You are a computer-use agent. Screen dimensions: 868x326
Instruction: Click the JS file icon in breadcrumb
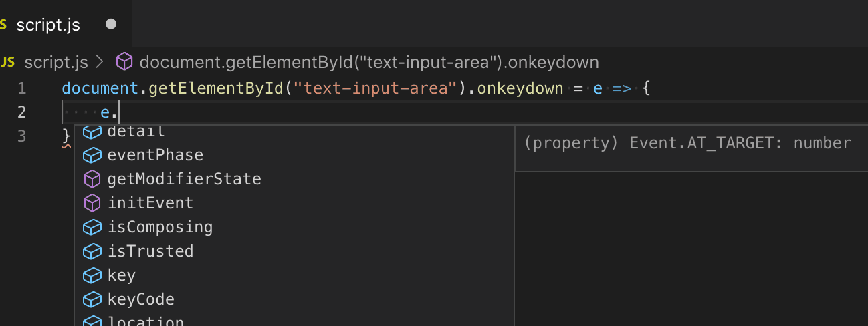[x=8, y=63]
